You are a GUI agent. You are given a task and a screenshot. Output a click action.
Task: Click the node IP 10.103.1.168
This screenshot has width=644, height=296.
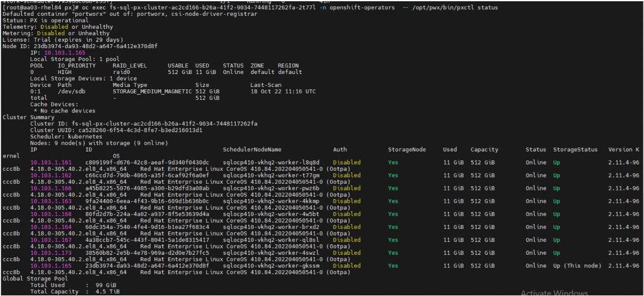(51, 214)
